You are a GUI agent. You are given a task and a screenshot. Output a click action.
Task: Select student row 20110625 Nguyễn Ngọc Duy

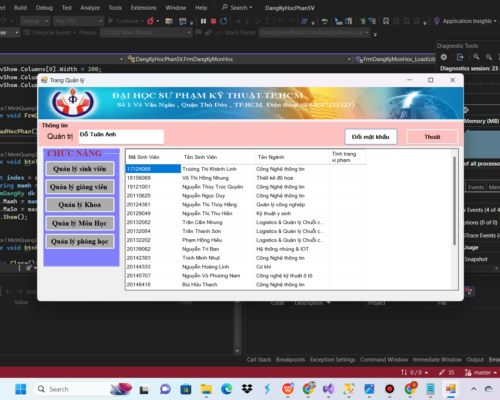246,196
